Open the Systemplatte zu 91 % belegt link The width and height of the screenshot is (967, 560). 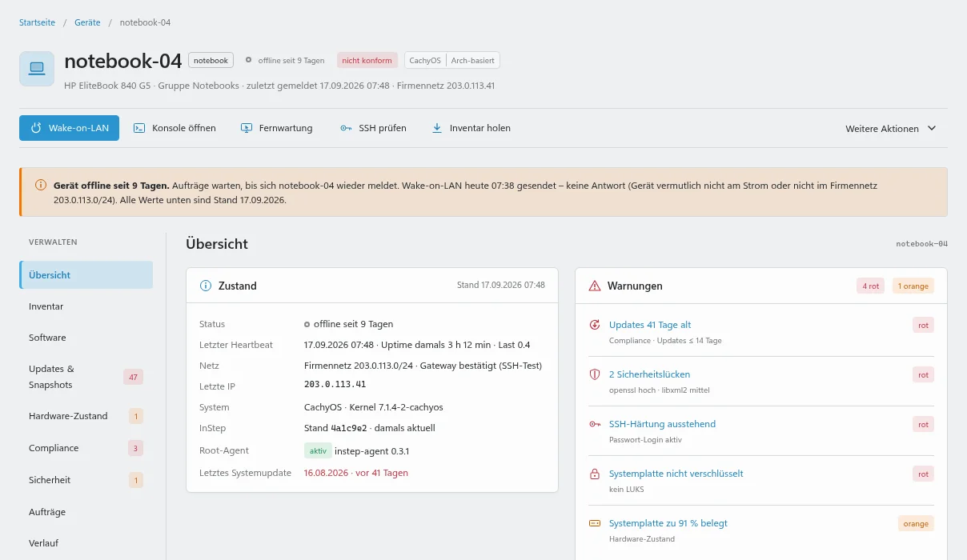pos(668,523)
